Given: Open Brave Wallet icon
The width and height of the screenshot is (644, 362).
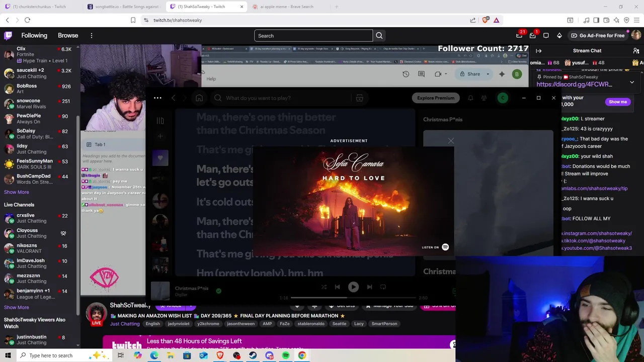Looking at the screenshot, I should pos(606,20).
